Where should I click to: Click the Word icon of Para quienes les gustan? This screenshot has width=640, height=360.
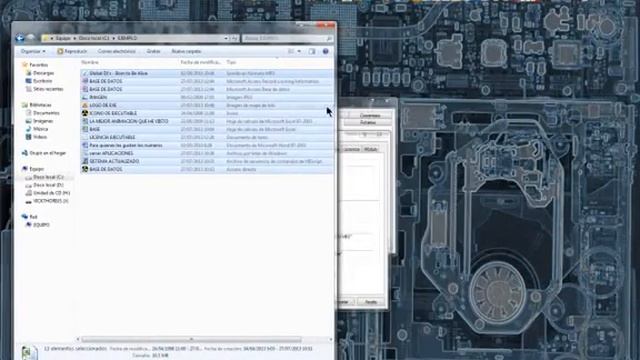85,145
